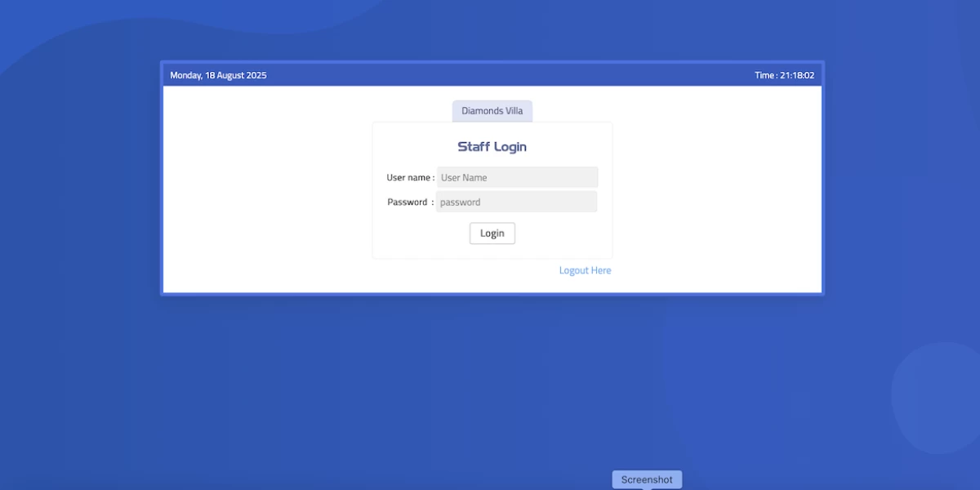Click the pale circle decoration in the background
Viewport: 980px width, 490px height.
[939, 396]
